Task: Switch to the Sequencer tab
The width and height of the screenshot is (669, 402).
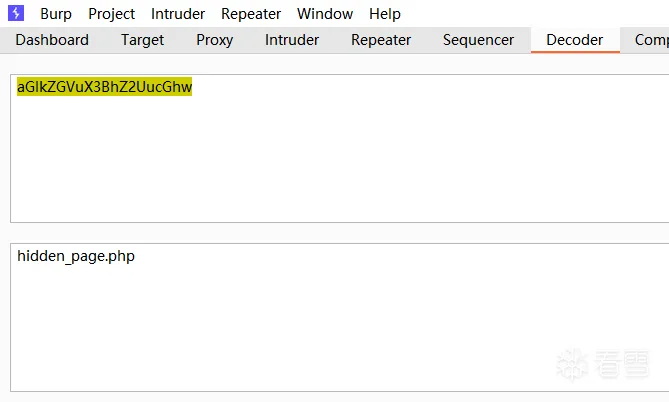Action: pyautogui.click(x=478, y=40)
